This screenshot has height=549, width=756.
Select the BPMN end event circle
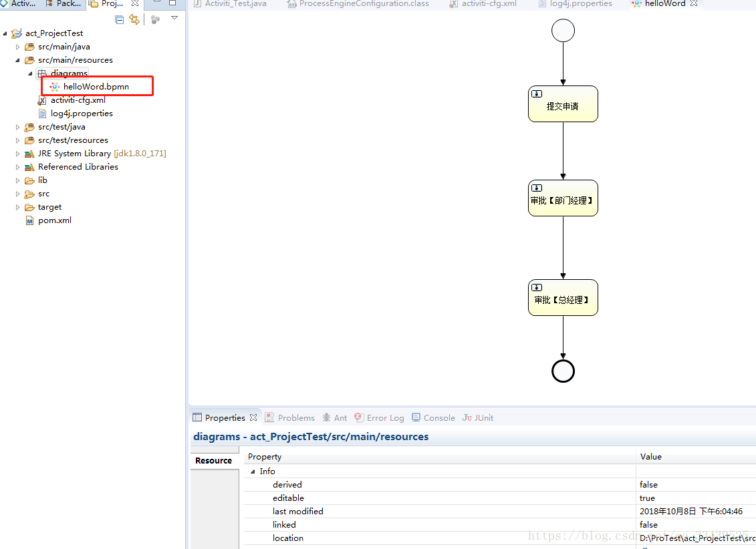[563, 371]
